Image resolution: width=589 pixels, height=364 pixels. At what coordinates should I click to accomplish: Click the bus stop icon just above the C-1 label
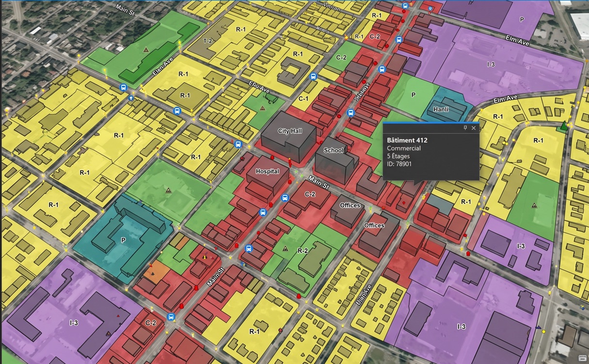coord(314,77)
